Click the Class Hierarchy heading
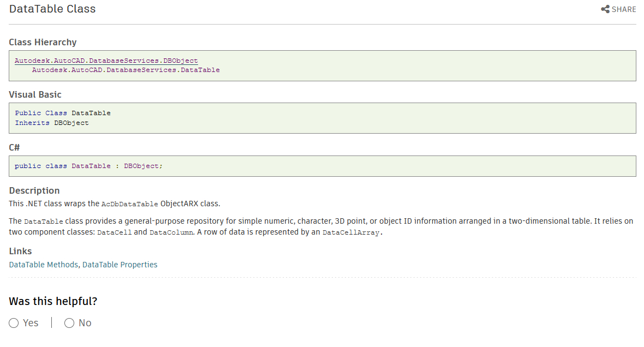This screenshot has width=644, height=347. 43,43
